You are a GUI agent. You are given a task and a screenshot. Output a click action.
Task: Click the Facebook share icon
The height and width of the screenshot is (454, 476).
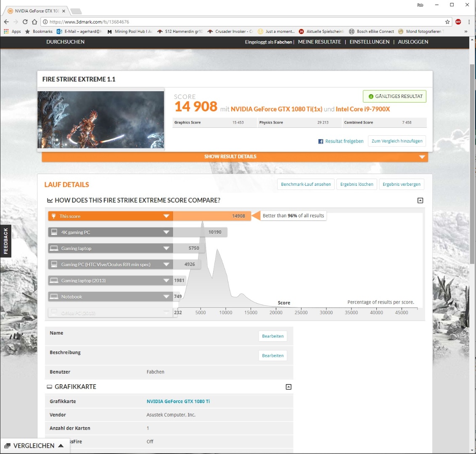click(x=320, y=141)
